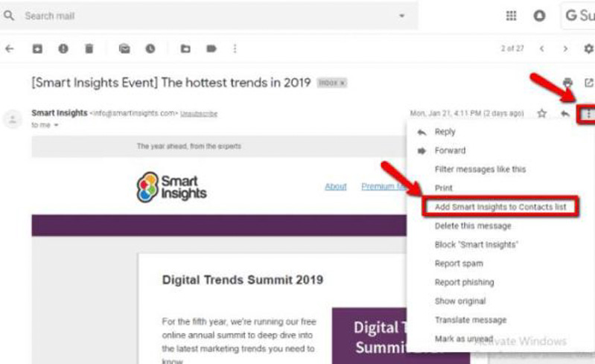Image resolution: width=595 pixels, height=364 pixels.
Task: Report this email as spam icon
Action: click(x=63, y=48)
